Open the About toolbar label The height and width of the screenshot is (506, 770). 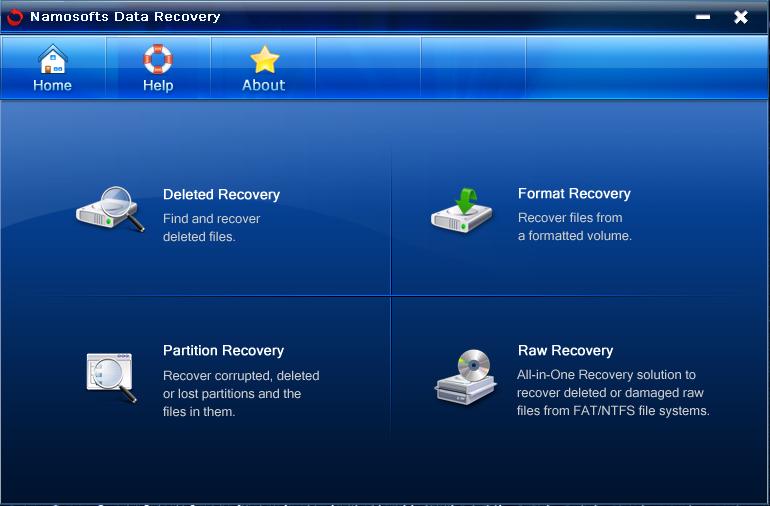(264, 85)
